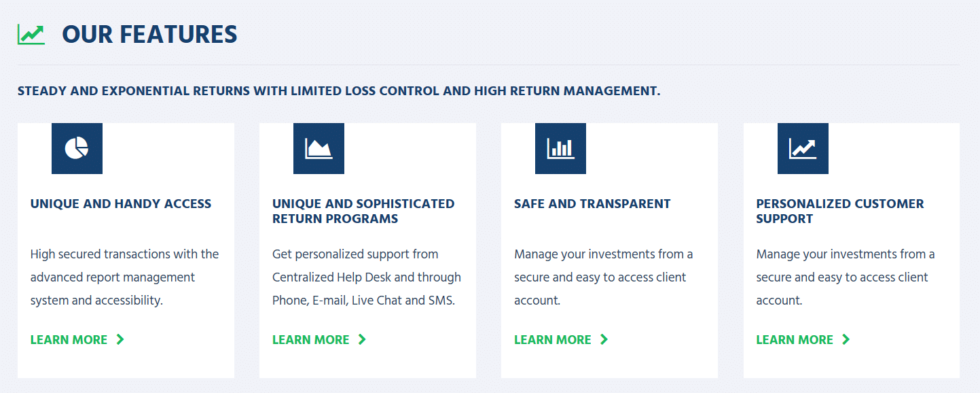The image size is (980, 393).
Task: Open Learn More for Sophisticated Return Programs
Action: (311, 339)
